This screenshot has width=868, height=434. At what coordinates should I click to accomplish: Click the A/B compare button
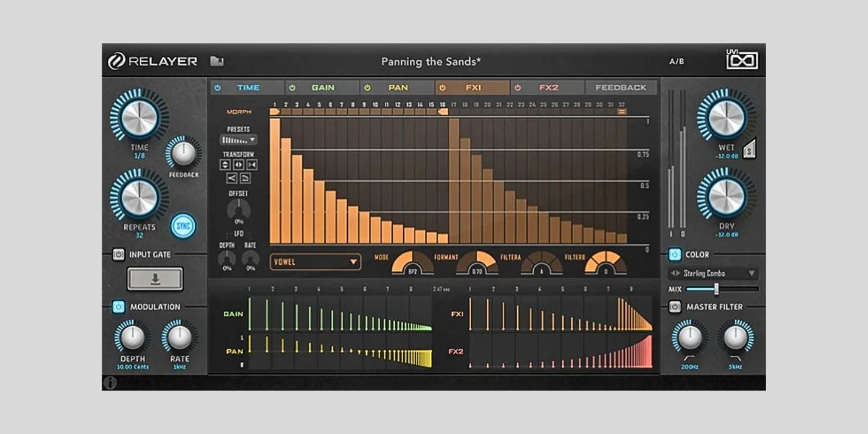coord(676,61)
